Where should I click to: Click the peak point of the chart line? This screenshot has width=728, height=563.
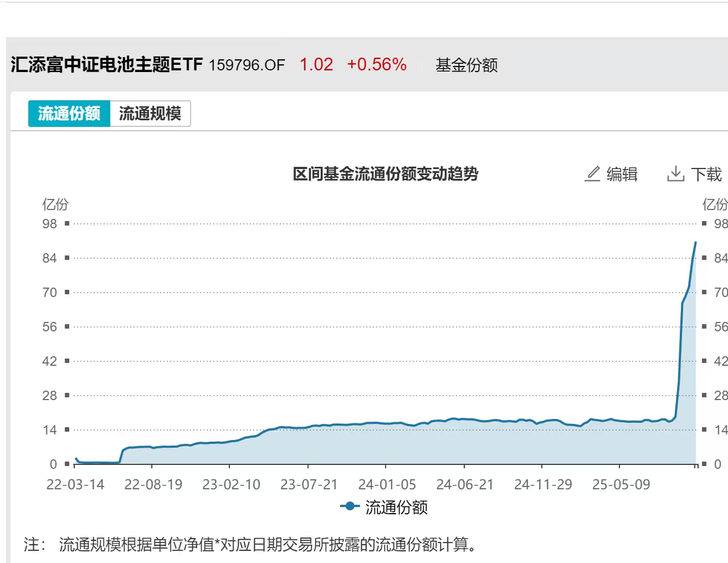696,242
